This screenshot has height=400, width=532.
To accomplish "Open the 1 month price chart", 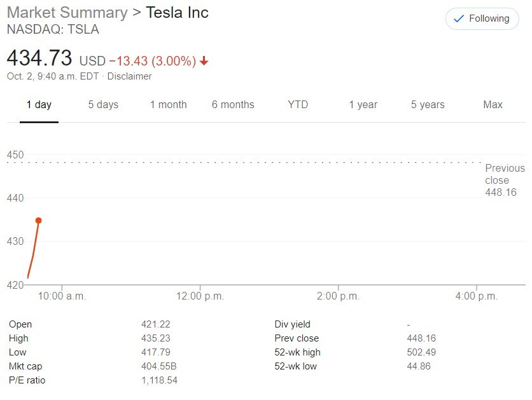I will click(168, 104).
